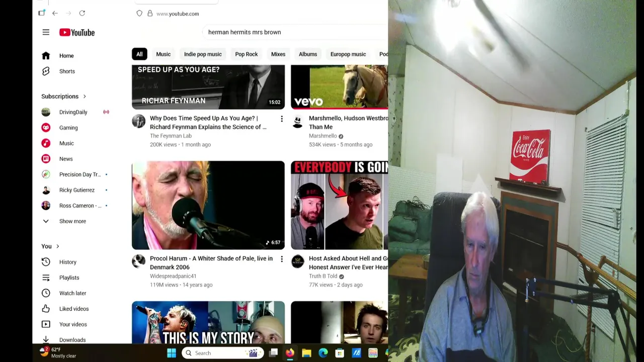This screenshot has width=644, height=362.
Task: Play the Marshmello vevo horse thumbnail
Action: pyautogui.click(x=339, y=87)
